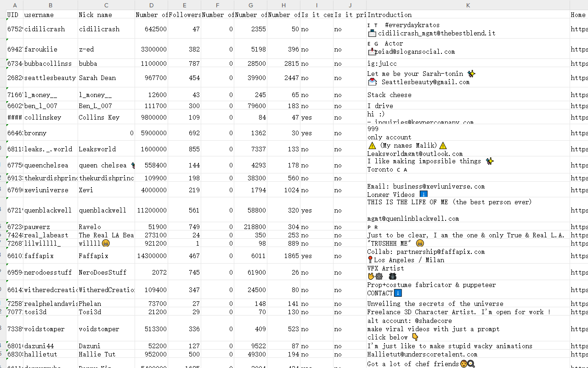Select column D header
The height and width of the screenshot is (368, 588).
[x=151, y=5]
